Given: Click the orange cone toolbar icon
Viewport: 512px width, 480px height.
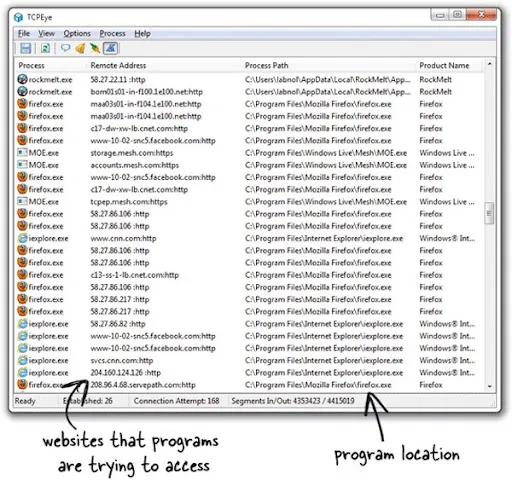Looking at the screenshot, I should 80,48.
